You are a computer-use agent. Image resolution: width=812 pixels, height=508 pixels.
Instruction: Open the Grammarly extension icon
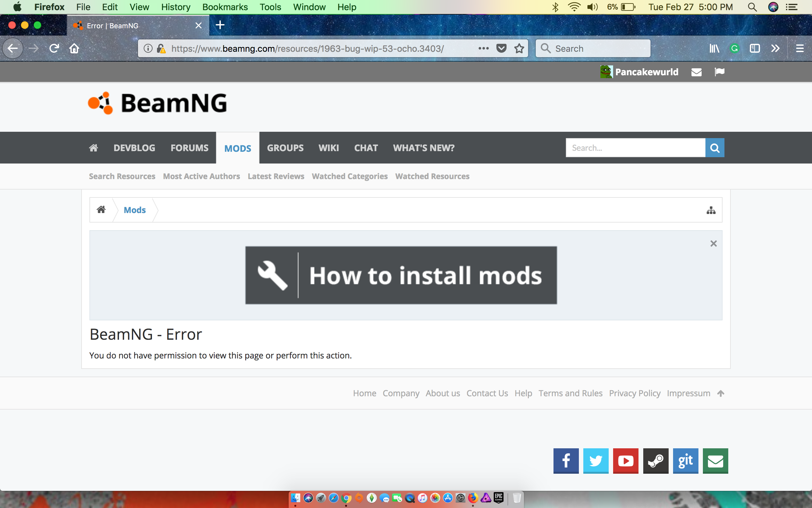click(735, 48)
